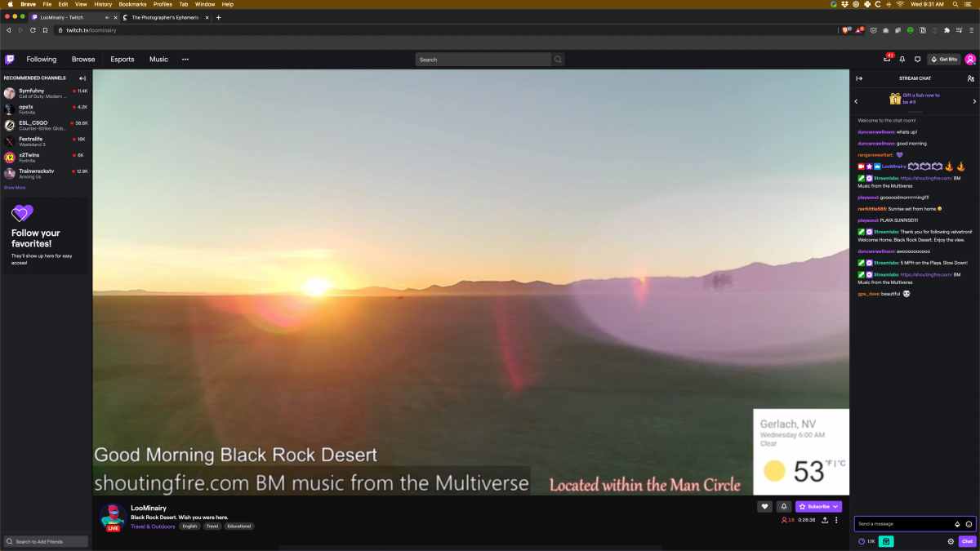The image size is (980, 551).
Task: Go to next gift sub banner
Action: point(974,101)
